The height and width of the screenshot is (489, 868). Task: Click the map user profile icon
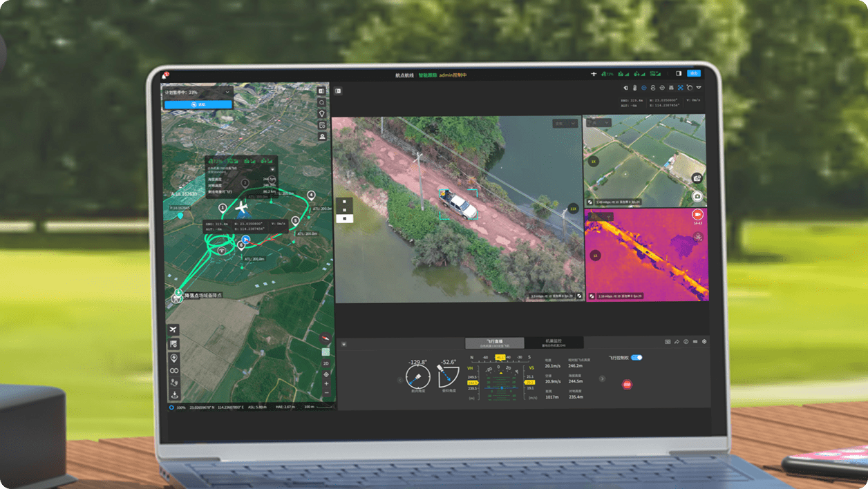click(321, 136)
